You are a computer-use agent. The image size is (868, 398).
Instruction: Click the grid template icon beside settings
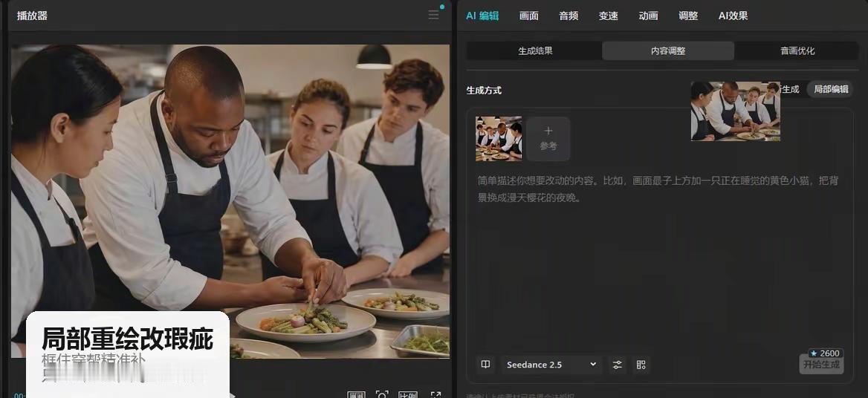click(641, 365)
